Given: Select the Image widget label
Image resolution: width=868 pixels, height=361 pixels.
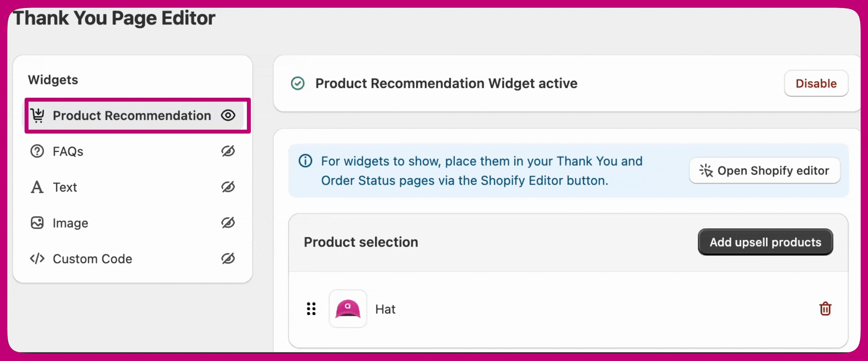Looking at the screenshot, I should click(70, 223).
